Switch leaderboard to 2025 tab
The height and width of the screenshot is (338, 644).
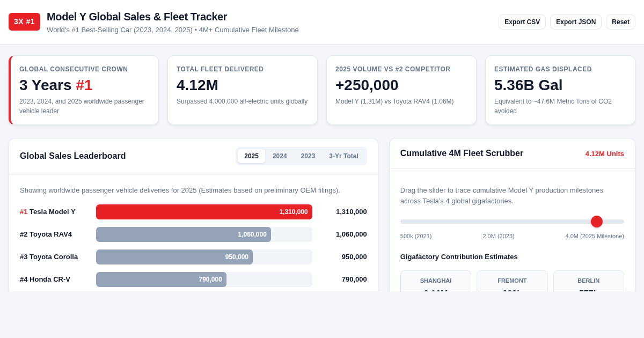coord(251,156)
